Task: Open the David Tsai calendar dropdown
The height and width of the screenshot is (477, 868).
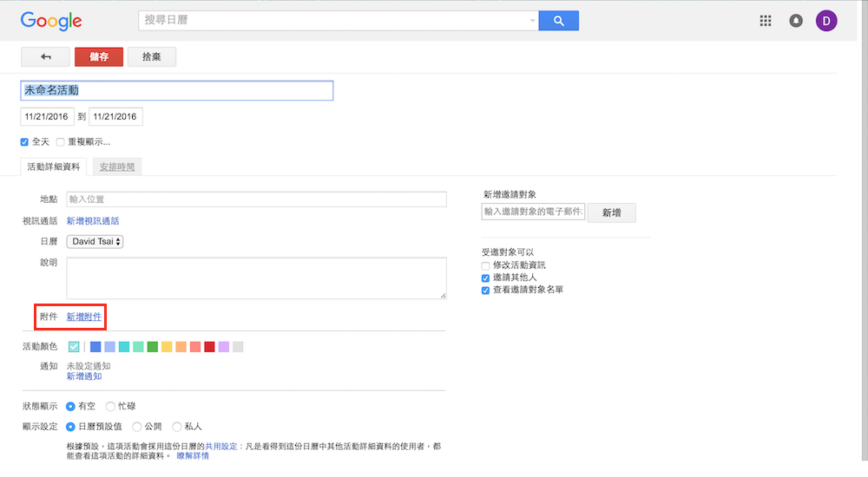Action: point(95,241)
